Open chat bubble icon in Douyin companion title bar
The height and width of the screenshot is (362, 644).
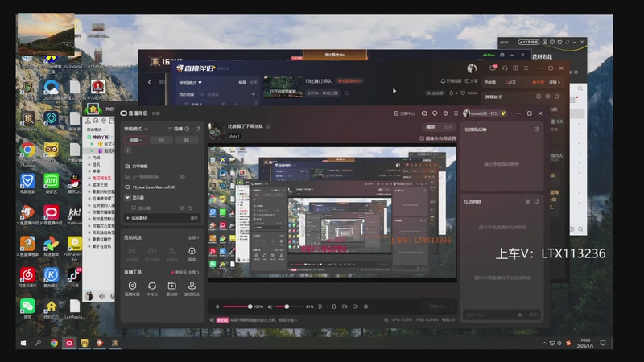click(x=435, y=113)
